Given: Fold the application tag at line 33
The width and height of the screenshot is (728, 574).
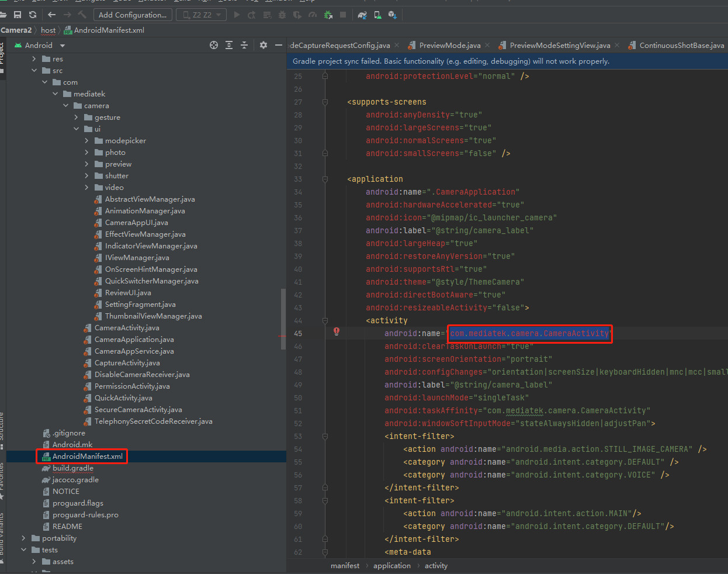Looking at the screenshot, I should point(325,179).
